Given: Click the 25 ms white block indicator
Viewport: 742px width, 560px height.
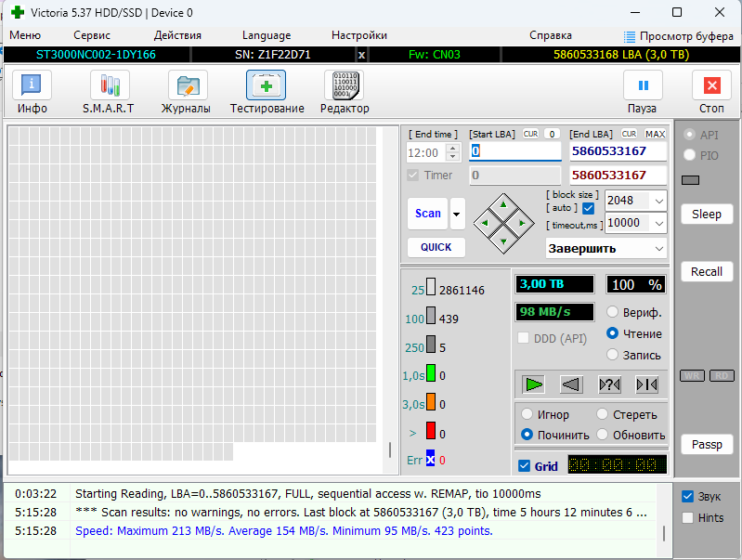Looking at the screenshot, I should 431,287.
